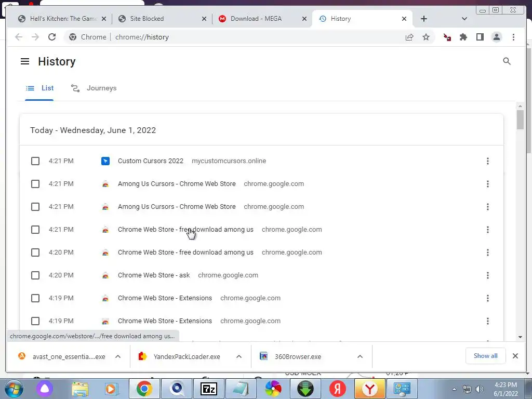532x399 pixels.
Task: Open first Among Us Cursors history link
Action: point(177,184)
